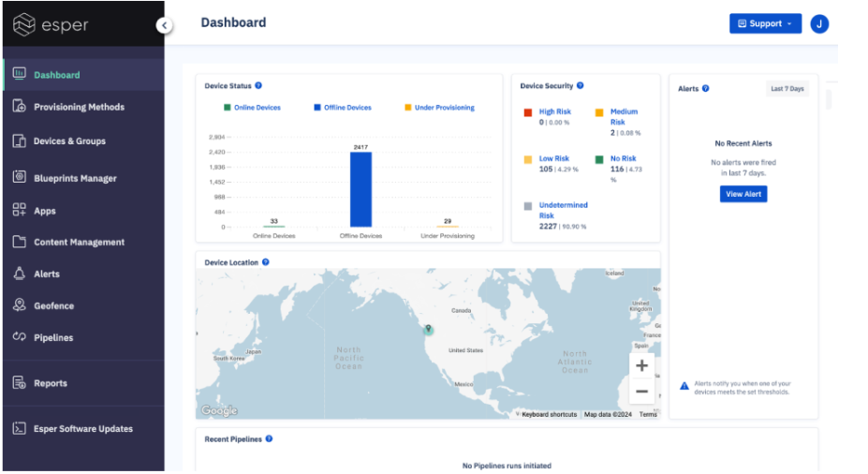Click the Blueprints Manager icon
Viewport: 868px width, 474px height.
[20, 177]
